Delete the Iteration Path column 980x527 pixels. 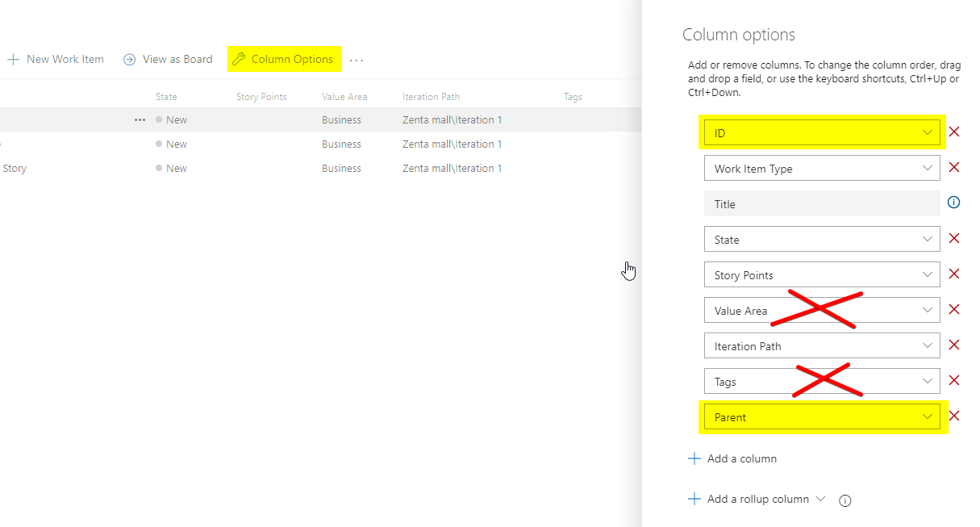point(954,345)
